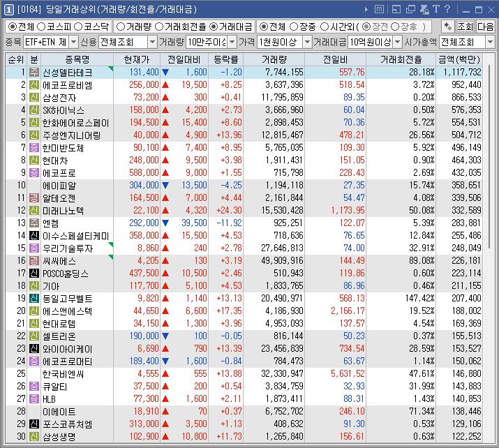Click the 주 badge next to 신성델타테크

click(34, 73)
